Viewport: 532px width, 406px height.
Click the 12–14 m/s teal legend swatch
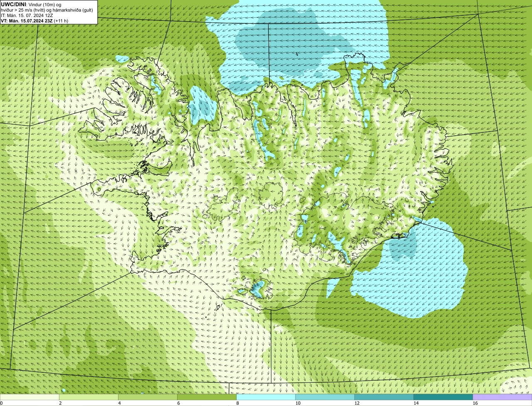tap(384, 397)
